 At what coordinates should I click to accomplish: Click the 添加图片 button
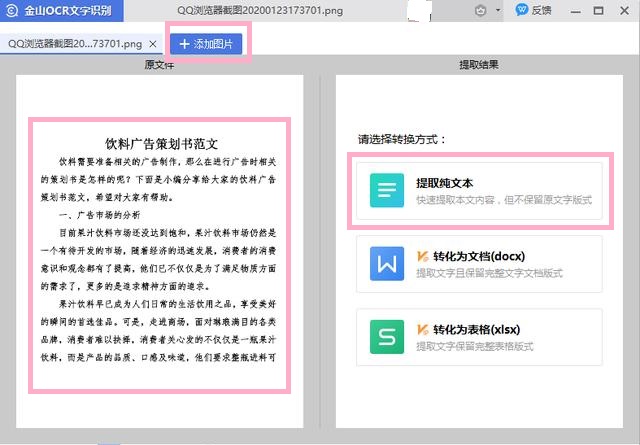tap(206, 44)
